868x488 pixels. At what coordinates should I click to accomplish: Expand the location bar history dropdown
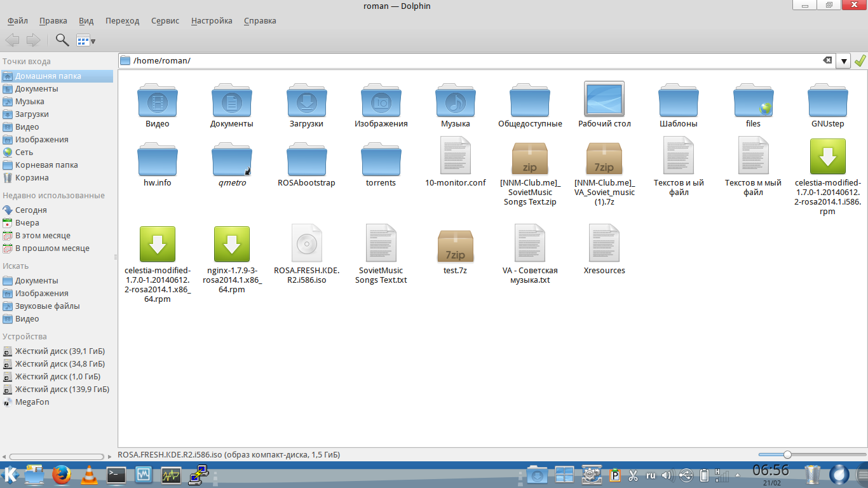tap(843, 61)
